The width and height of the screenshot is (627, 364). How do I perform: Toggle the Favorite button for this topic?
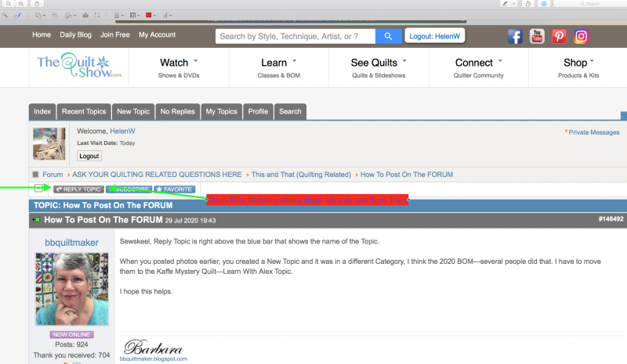point(175,189)
